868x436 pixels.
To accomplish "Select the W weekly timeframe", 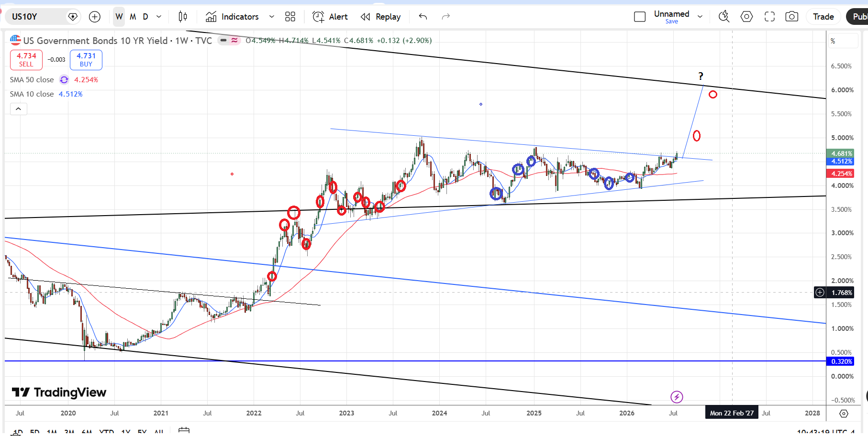I will click(119, 17).
